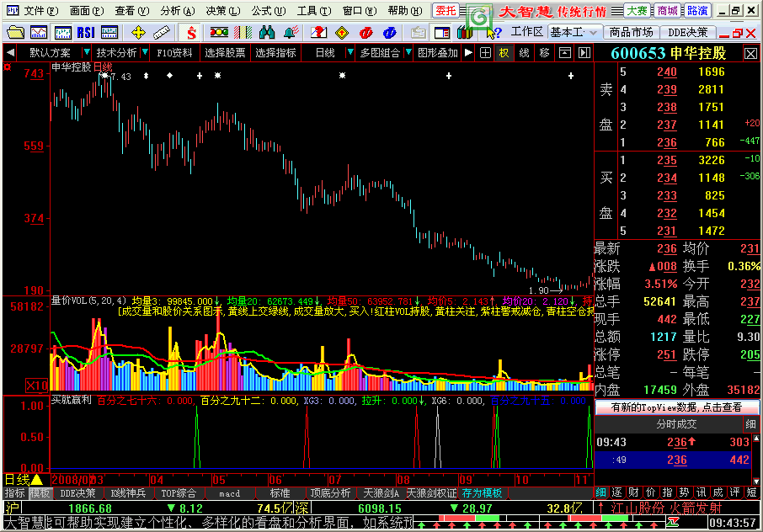Open the 分析(A) menu
This screenshot has width=763, height=532.
[178, 11]
